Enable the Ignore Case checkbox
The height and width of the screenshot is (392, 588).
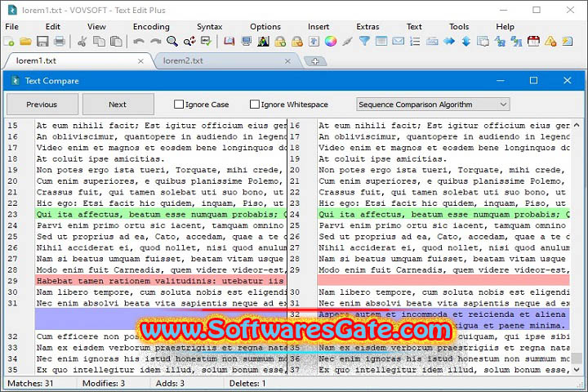point(179,105)
